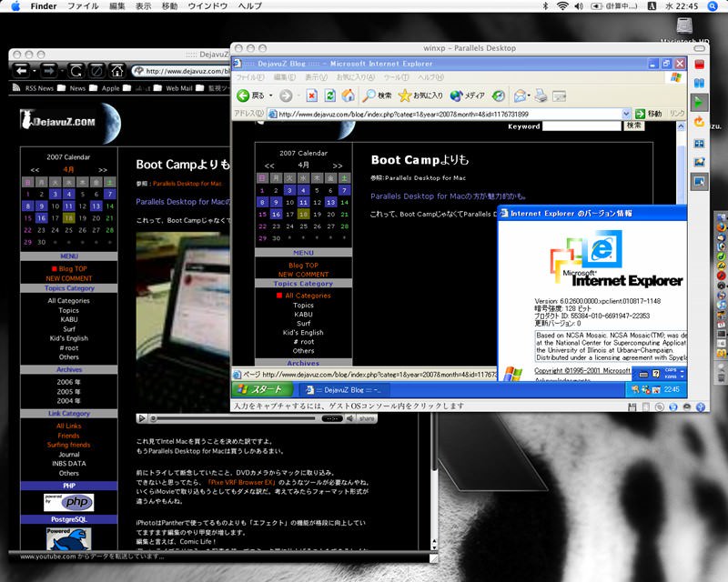Screen dimensions: 728x582
Task: Go to next month in the Mac browser calendar
Action: pos(103,170)
